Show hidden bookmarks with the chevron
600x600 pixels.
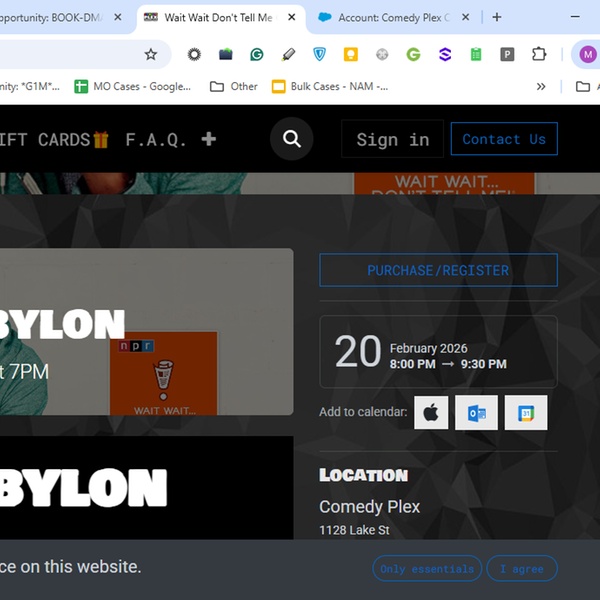[x=541, y=87]
